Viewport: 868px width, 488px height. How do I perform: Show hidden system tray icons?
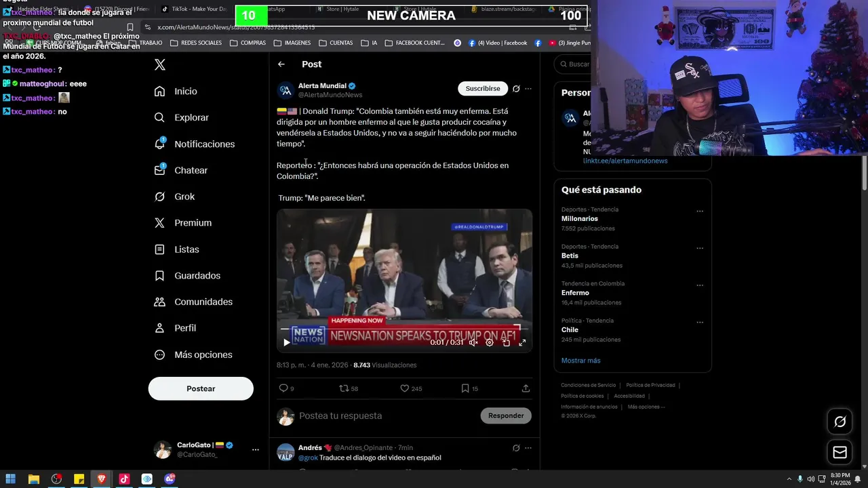tap(788, 479)
